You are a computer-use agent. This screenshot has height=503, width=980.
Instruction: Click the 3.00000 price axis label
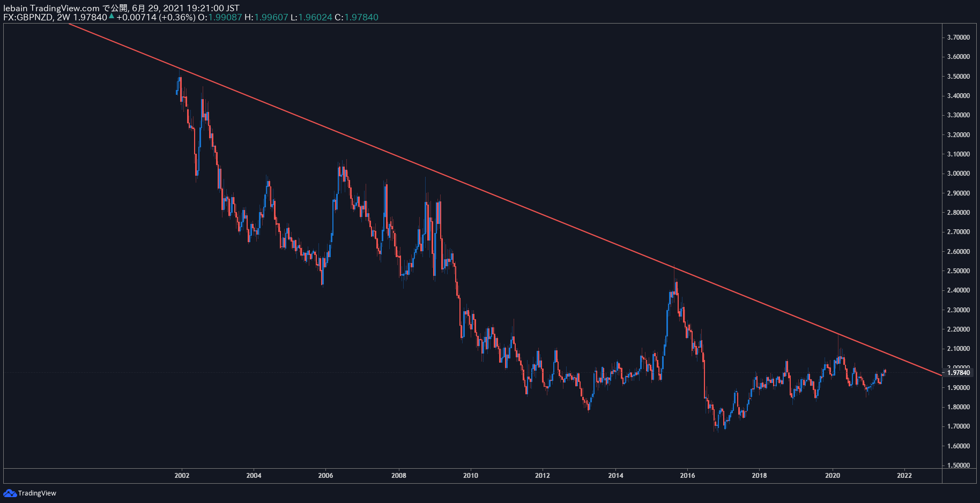[959, 174]
